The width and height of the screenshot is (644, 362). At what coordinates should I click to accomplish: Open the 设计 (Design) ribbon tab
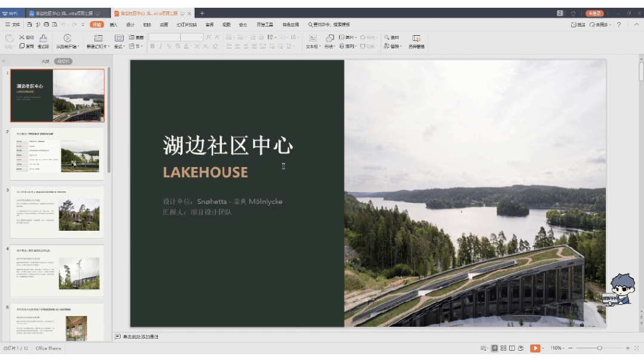point(130,24)
